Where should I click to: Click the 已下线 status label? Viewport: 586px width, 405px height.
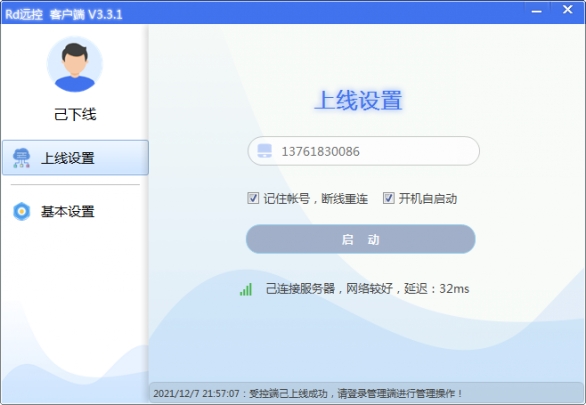coord(75,114)
